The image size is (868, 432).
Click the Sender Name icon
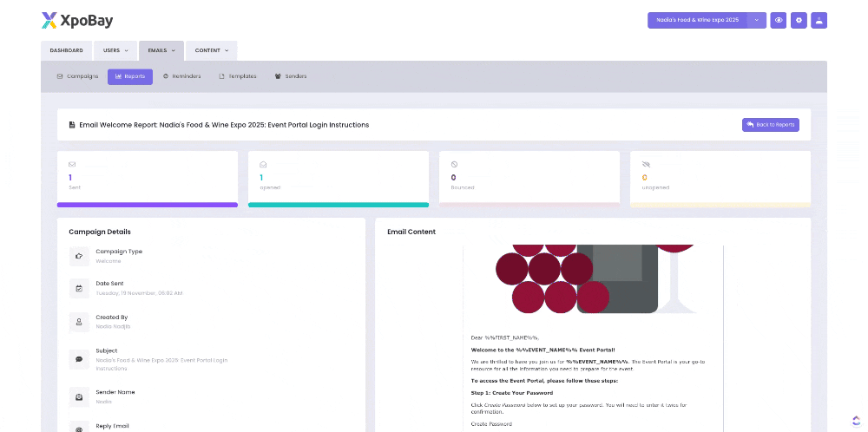pyautogui.click(x=79, y=396)
